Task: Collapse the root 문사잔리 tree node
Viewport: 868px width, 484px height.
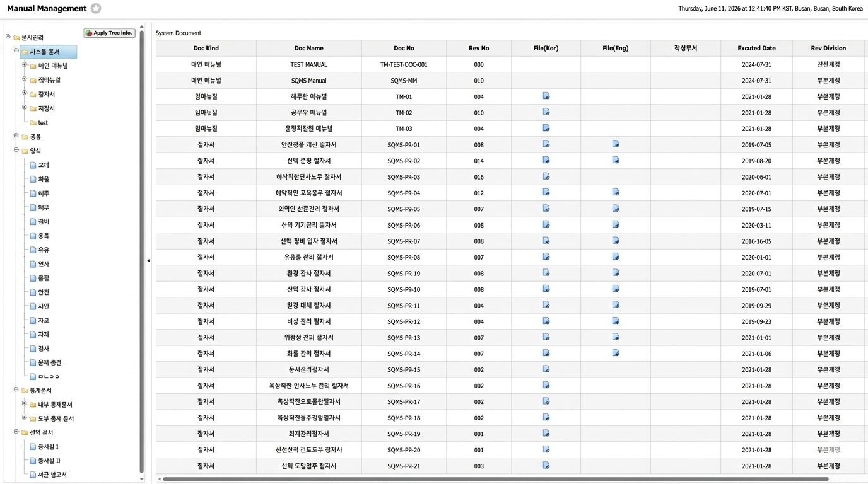Action: pos(8,37)
